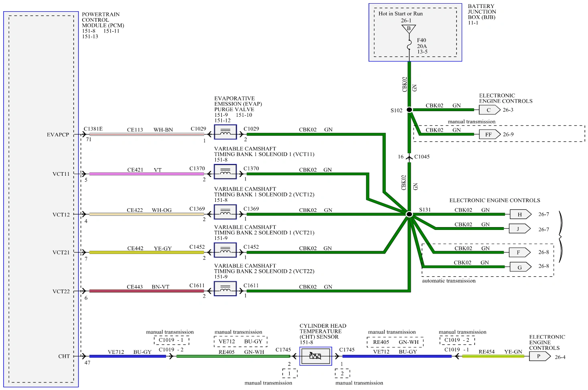Click the C1045 inline connector symbol

pos(409,157)
